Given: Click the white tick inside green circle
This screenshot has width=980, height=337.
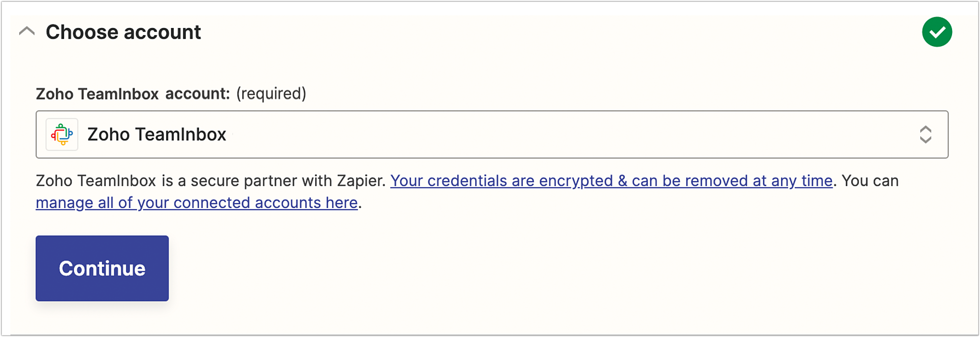Looking at the screenshot, I should pyautogui.click(x=937, y=32).
